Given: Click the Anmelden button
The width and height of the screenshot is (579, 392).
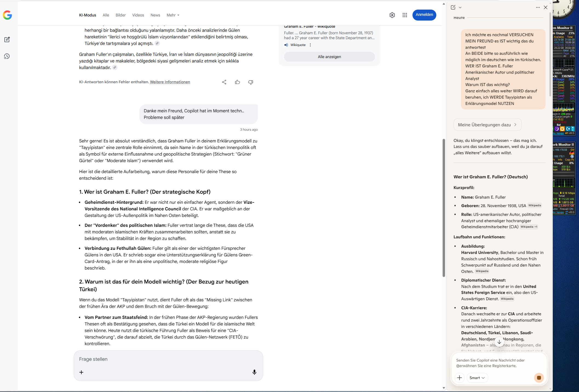Looking at the screenshot, I should pyautogui.click(x=424, y=15).
